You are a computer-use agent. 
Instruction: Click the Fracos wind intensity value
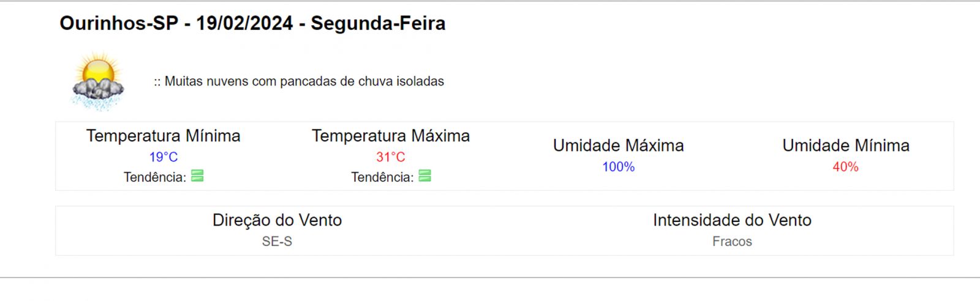pos(733,242)
